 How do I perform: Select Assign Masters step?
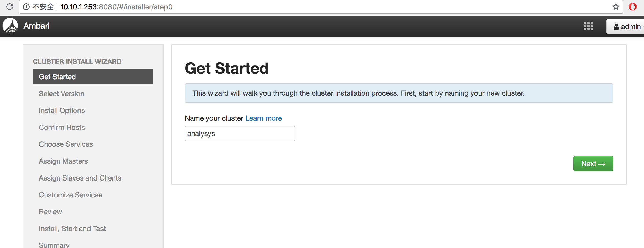[x=63, y=161]
